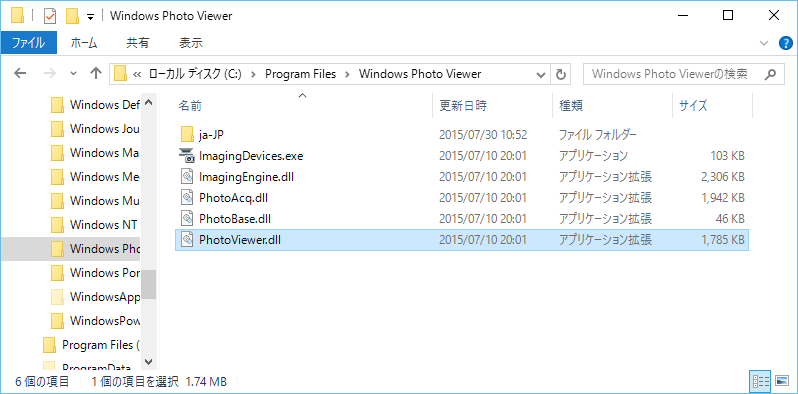
Task: Select Windows Me folder in navigation tree
Action: click(x=95, y=177)
